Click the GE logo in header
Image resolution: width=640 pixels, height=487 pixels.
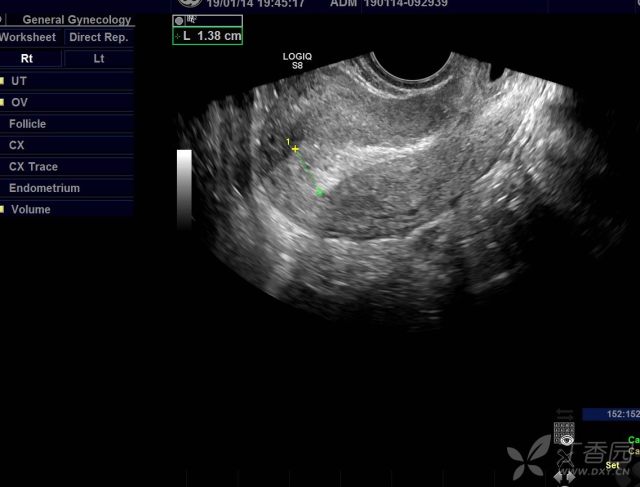(x=191, y=3)
